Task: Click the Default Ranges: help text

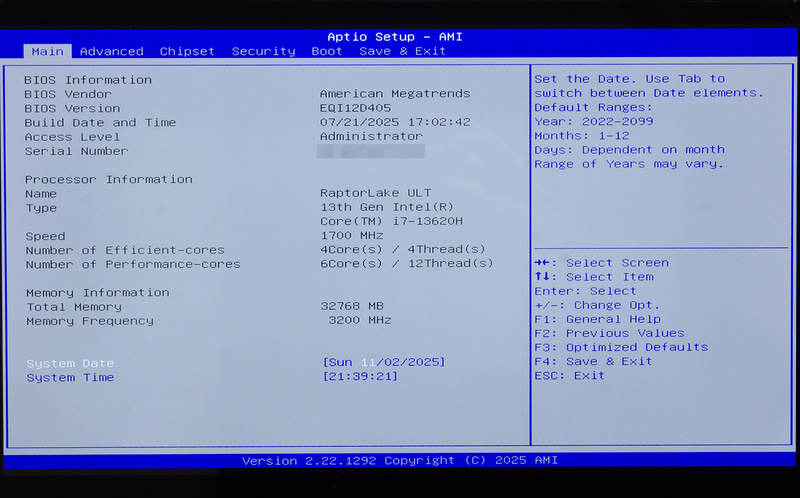Action: tap(593, 108)
